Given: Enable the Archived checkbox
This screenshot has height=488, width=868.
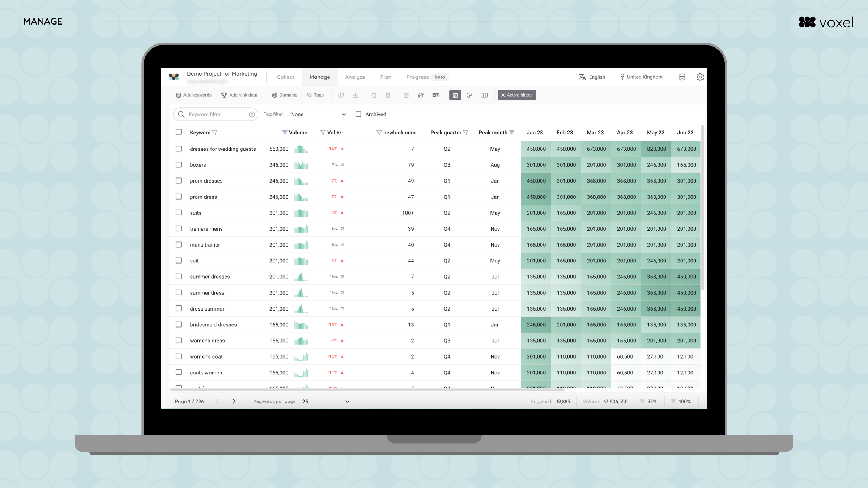Looking at the screenshot, I should click(358, 114).
